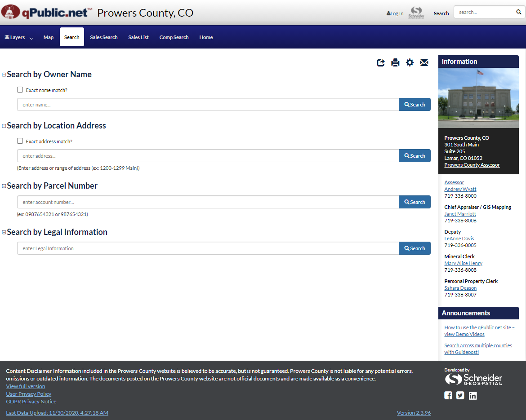The image size is (526, 420).
Task: Click the courthouse photo thumbnail
Action: pos(478,98)
